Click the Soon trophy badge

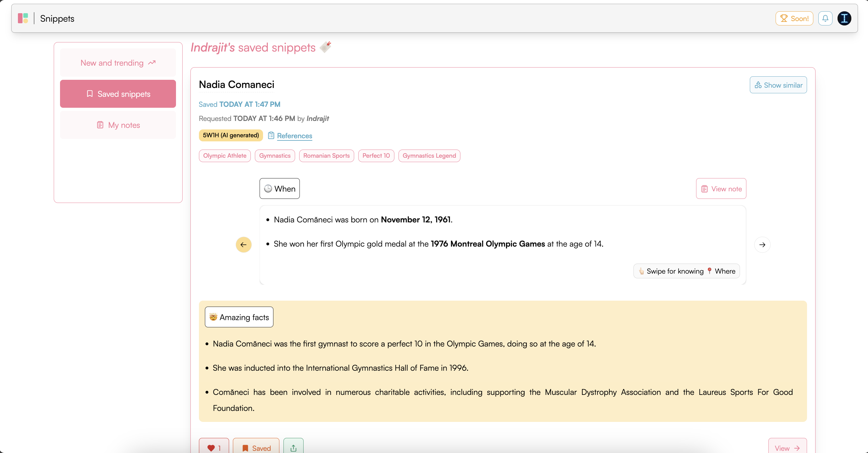click(794, 18)
